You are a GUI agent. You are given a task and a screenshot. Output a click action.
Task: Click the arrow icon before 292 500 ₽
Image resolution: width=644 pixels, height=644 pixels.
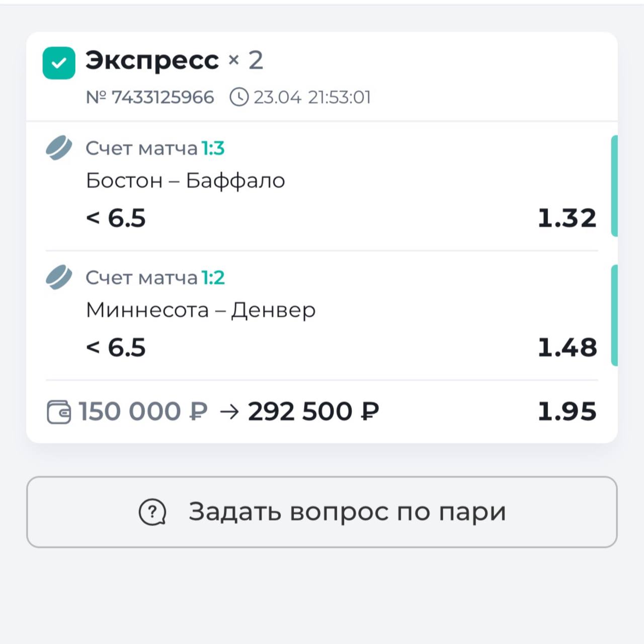point(229,412)
